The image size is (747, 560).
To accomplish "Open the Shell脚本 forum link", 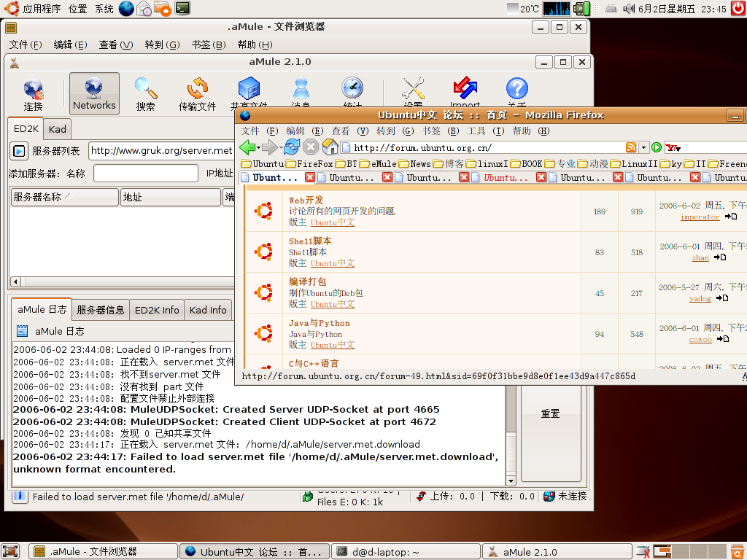I will pyautogui.click(x=310, y=241).
